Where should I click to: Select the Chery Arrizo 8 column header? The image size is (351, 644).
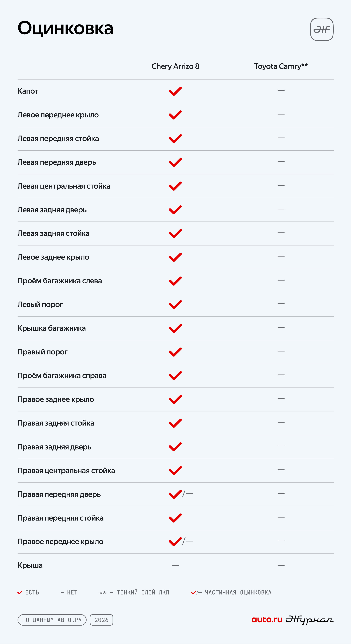[x=175, y=66]
